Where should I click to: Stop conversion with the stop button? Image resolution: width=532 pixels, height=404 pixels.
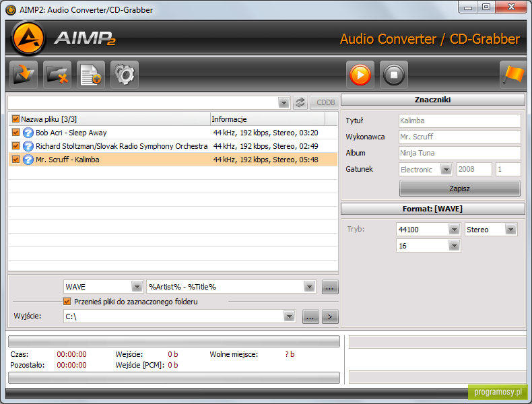pyautogui.click(x=393, y=75)
